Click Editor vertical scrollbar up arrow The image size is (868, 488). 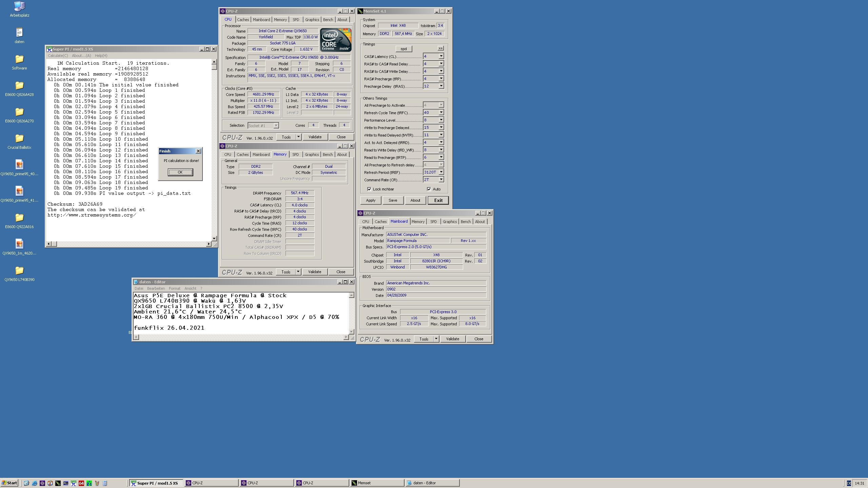coord(351,296)
